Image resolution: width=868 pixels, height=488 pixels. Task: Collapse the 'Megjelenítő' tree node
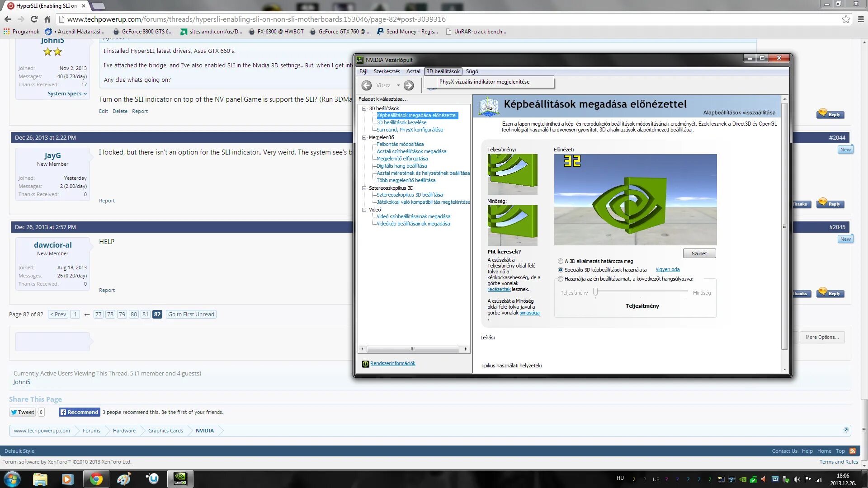[364, 137]
